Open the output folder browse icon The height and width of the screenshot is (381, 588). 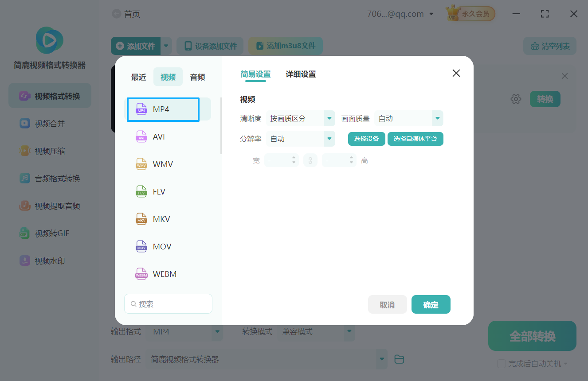click(399, 359)
